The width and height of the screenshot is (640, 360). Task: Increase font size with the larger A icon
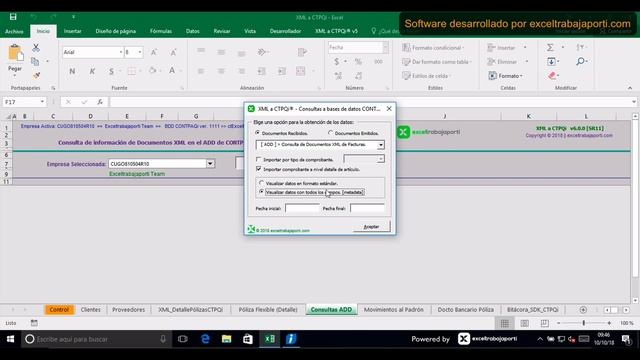point(154,52)
